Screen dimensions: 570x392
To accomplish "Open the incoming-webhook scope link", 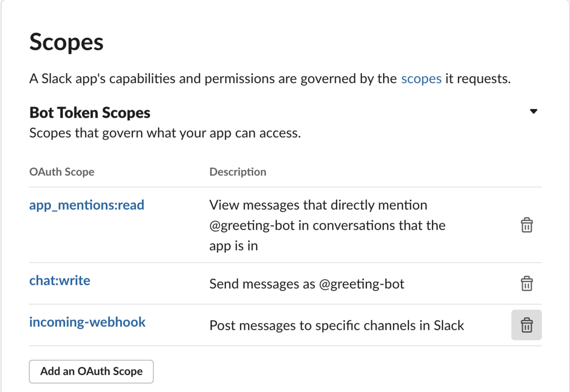I will (x=87, y=322).
